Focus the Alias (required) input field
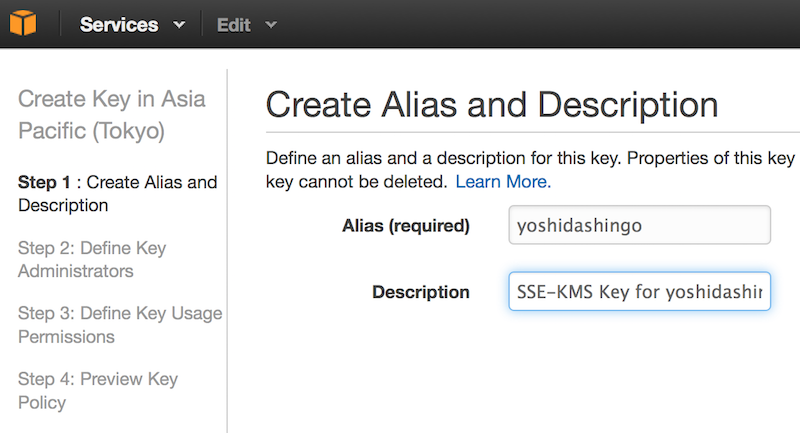800x433 pixels. (639, 225)
